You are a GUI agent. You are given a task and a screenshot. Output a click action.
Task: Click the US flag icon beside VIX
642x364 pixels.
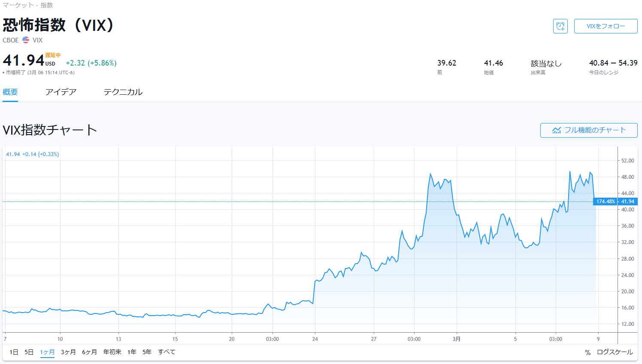click(x=26, y=40)
